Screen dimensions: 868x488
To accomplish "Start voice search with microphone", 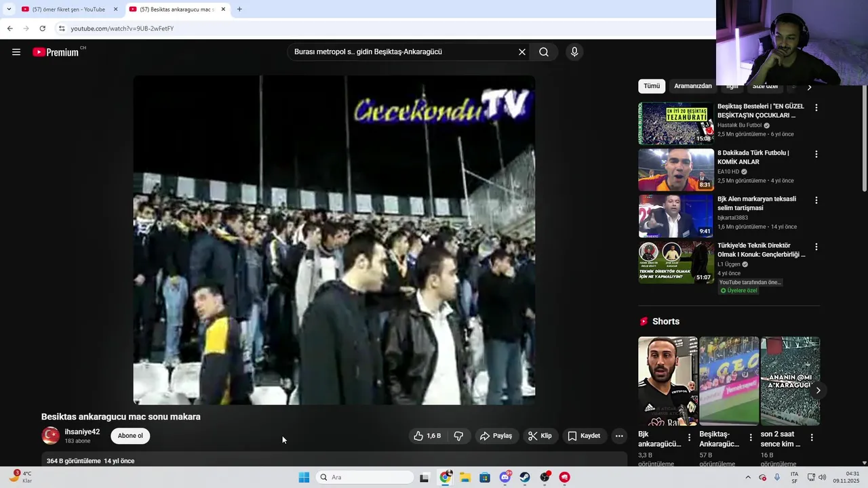I will pyautogui.click(x=574, y=52).
